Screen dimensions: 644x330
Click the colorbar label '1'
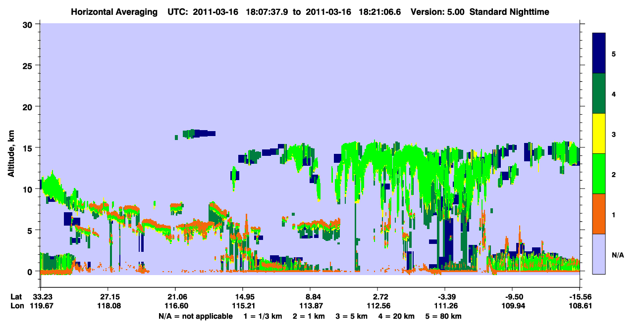[614, 214]
